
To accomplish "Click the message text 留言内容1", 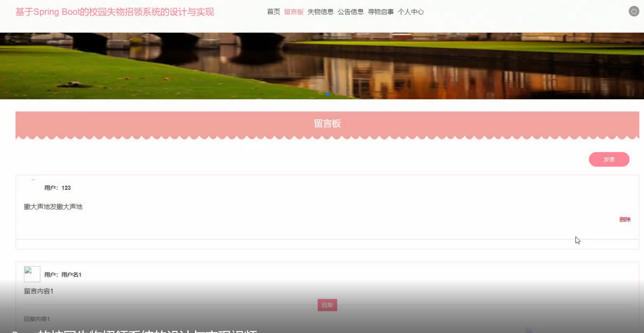I will click(x=39, y=291).
